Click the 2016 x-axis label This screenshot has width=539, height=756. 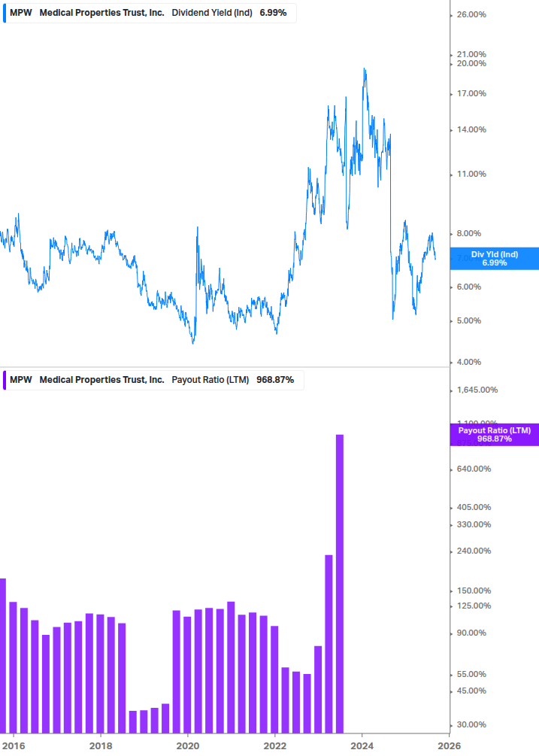[x=14, y=746]
